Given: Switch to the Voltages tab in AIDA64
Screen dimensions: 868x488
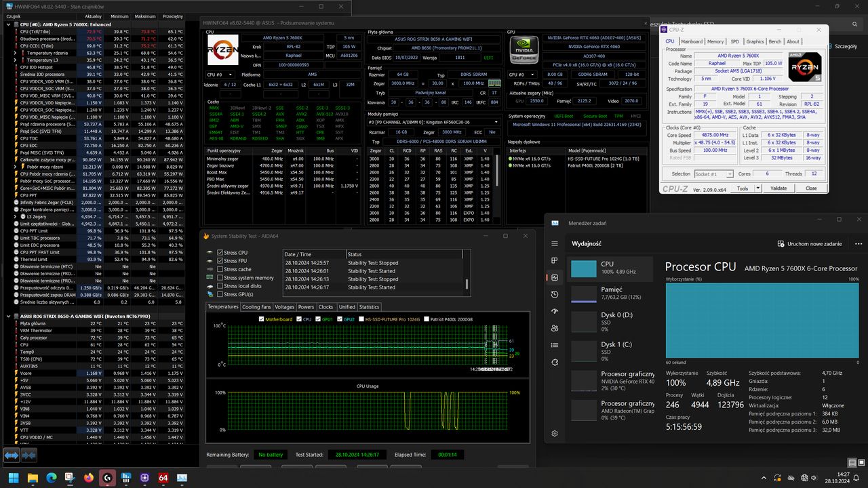Looking at the screenshot, I should tap(285, 307).
